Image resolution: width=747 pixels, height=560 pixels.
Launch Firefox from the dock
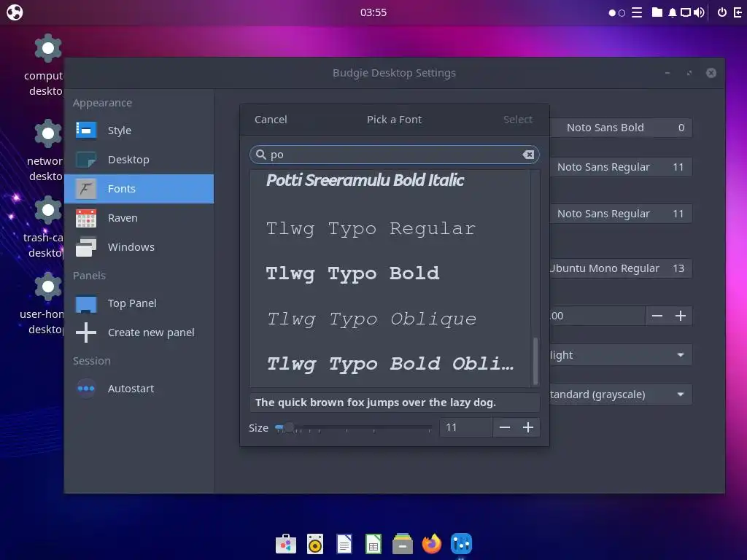432,544
